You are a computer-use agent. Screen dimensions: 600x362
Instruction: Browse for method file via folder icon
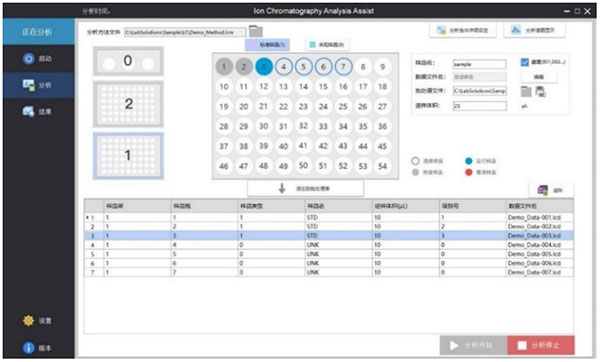[x=256, y=31]
